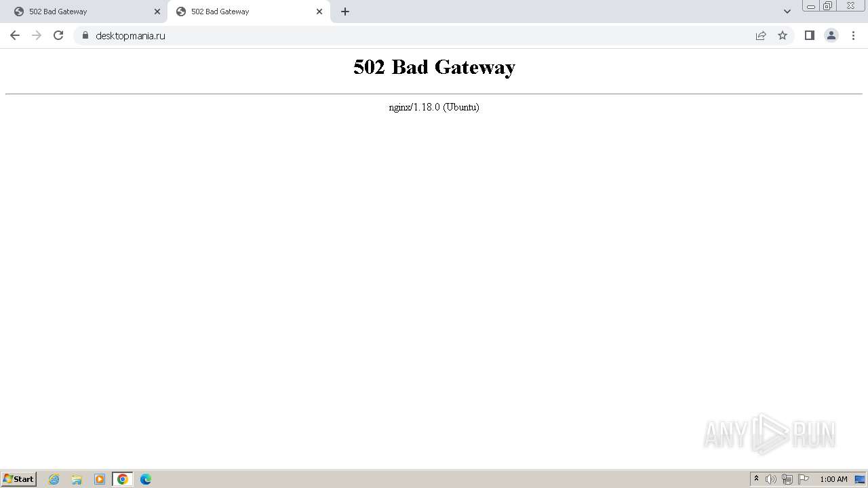Click the 502 Bad Gateway heading
This screenshot has height=488, width=868.
434,67
